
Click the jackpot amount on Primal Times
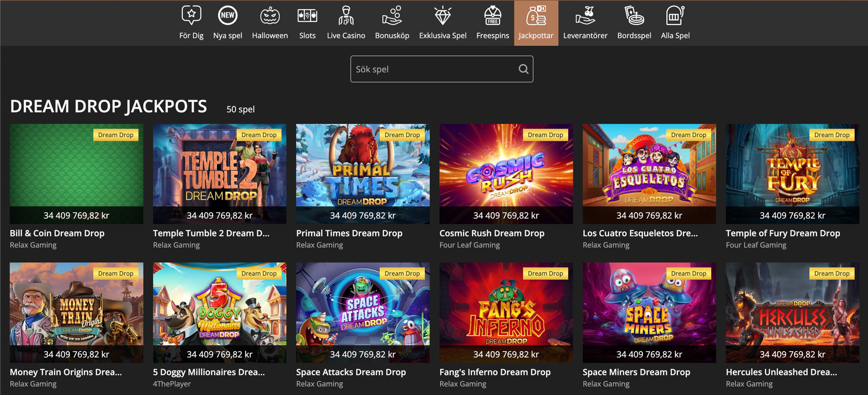pyautogui.click(x=363, y=215)
